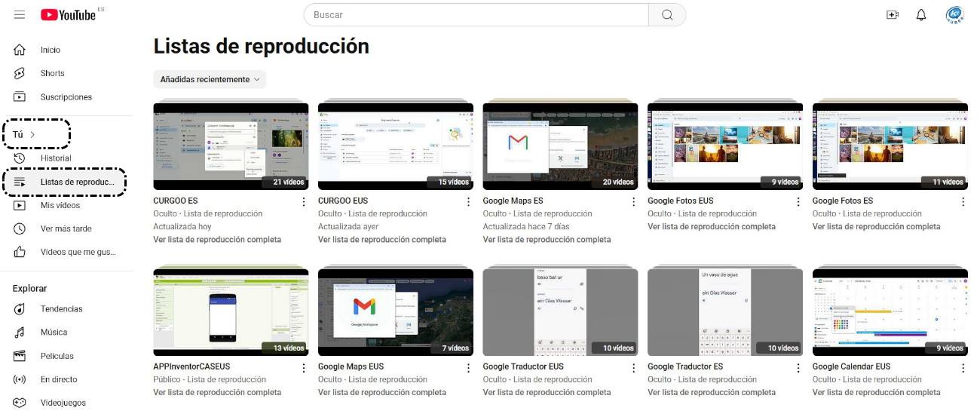Open the CURGOO EUS playlist thumbnail
Screen dimensions: 980x417
coord(396,145)
